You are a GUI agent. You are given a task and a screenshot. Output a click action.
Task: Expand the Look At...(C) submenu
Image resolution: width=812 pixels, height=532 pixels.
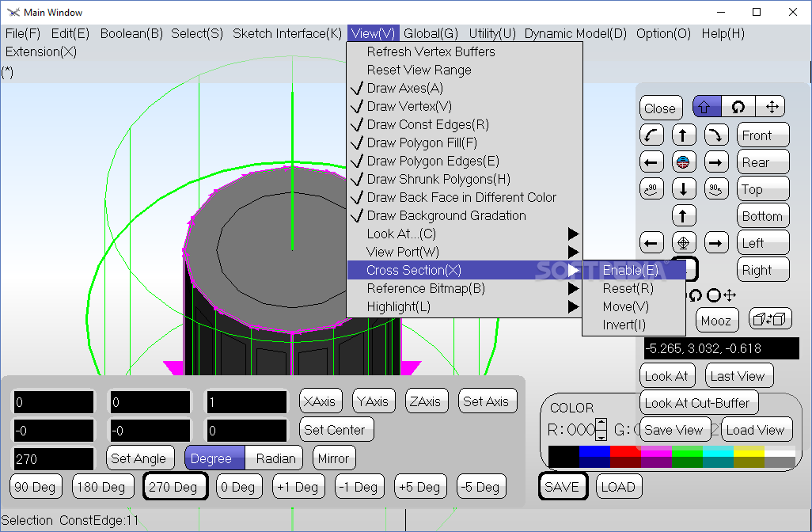click(465, 234)
